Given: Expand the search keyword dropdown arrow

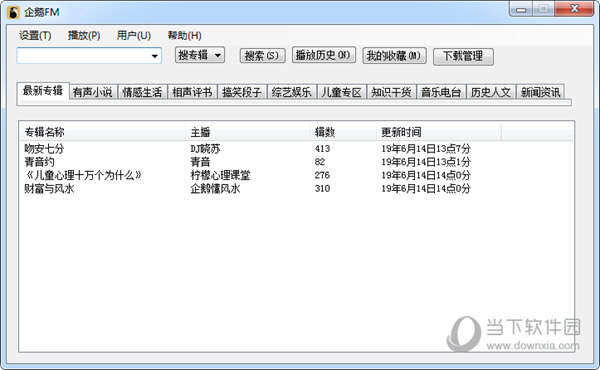Looking at the screenshot, I should (x=155, y=56).
